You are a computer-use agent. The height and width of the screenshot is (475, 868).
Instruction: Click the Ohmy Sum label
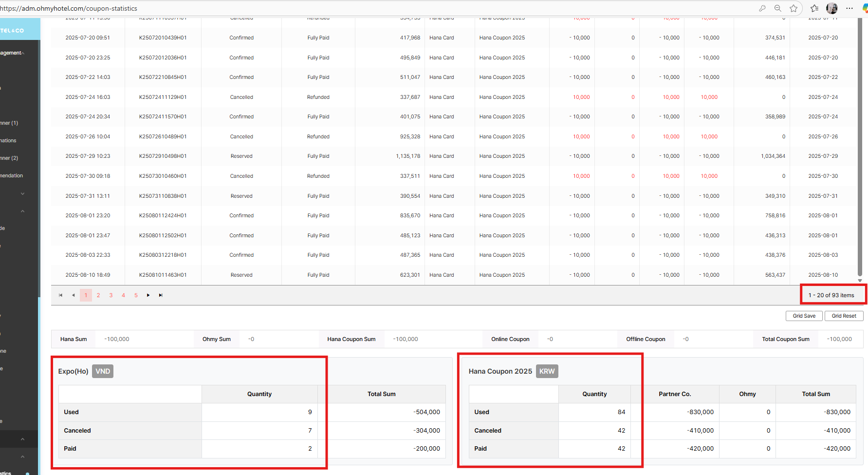pos(217,339)
